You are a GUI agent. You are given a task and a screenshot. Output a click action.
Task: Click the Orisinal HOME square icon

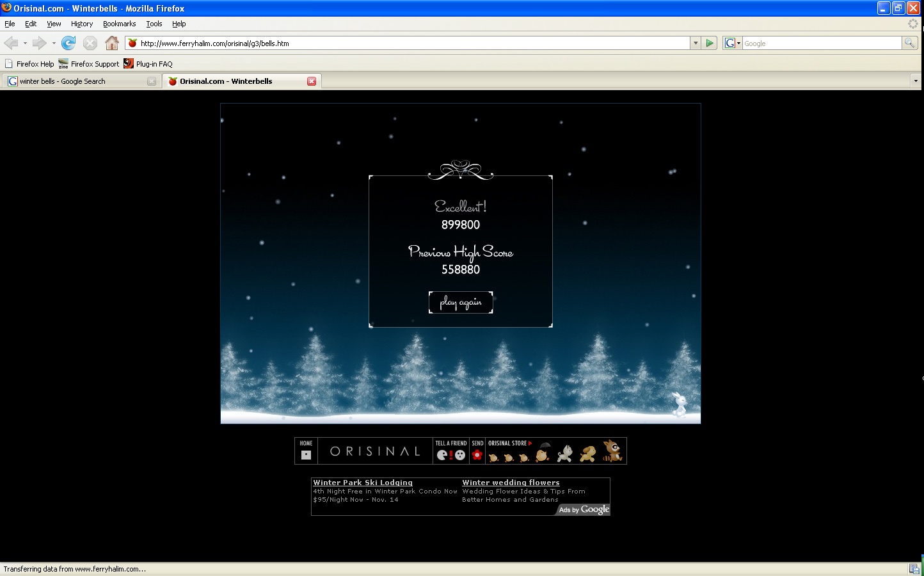tap(306, 454)
